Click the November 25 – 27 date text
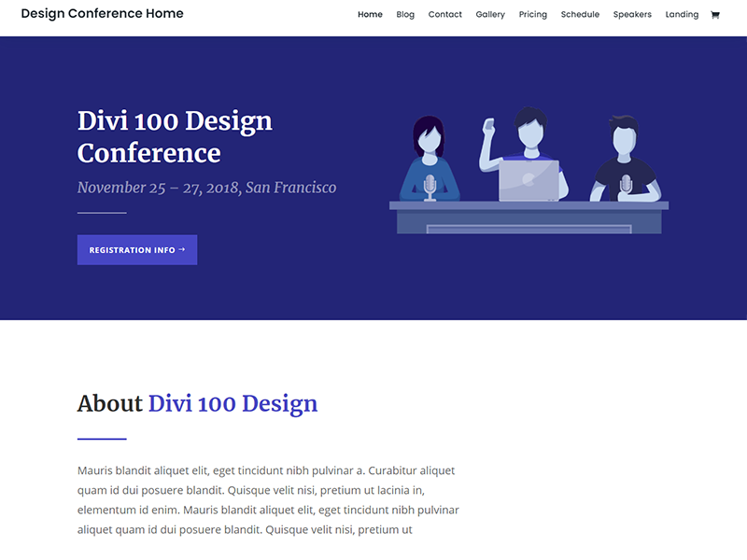Image resolution: width=747 pixels, height=560 pixels. (206, 189)
